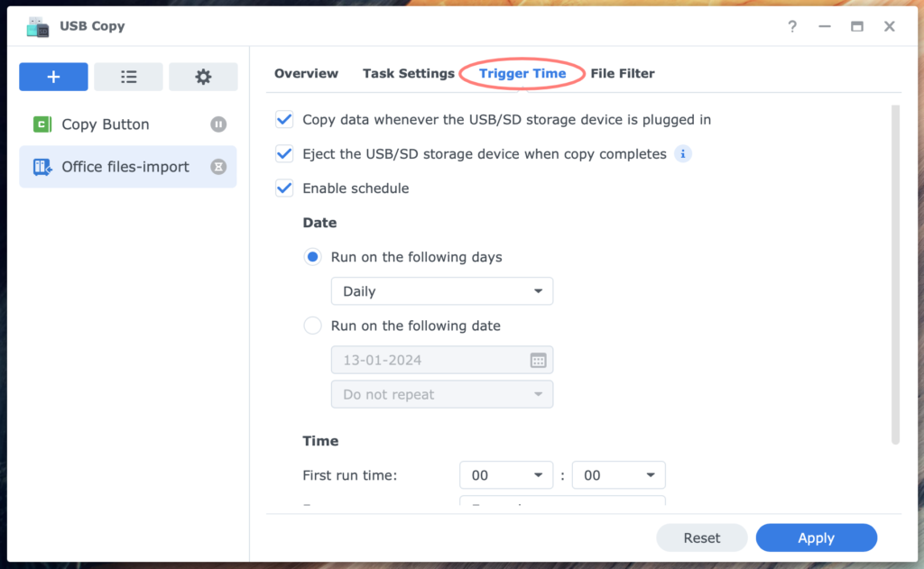This screenshot has width=924, height=569.
Task: Expand the first run time hours dropdown
Action: pos(506,475)
